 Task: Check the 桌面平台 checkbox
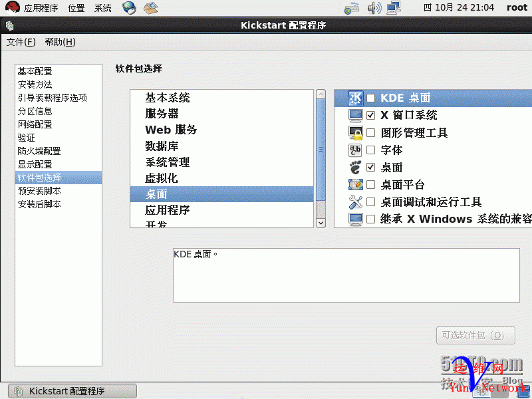click(371, 185)
